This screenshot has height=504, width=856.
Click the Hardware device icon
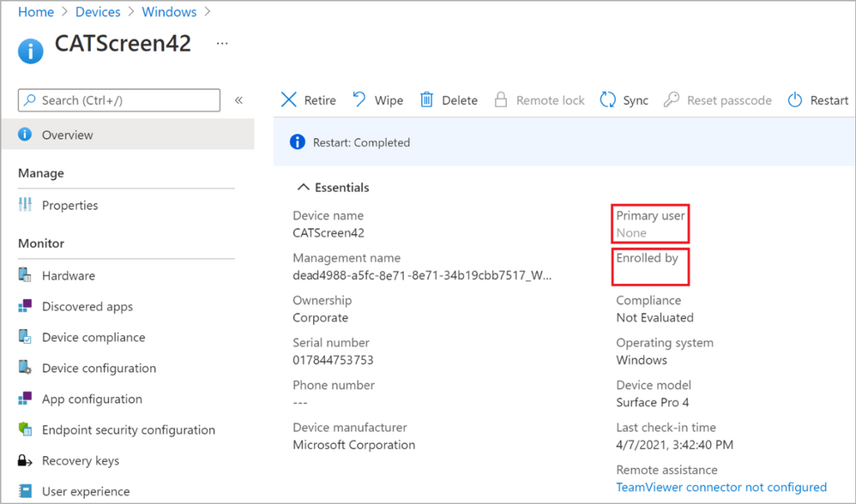[25, 274]
